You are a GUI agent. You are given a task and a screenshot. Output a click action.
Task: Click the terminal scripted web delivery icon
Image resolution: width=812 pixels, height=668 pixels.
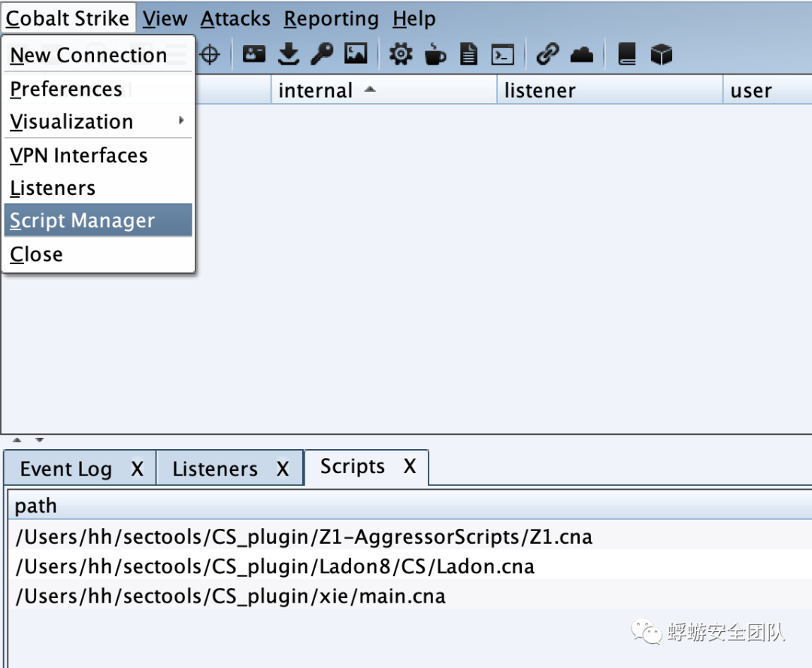503,54
